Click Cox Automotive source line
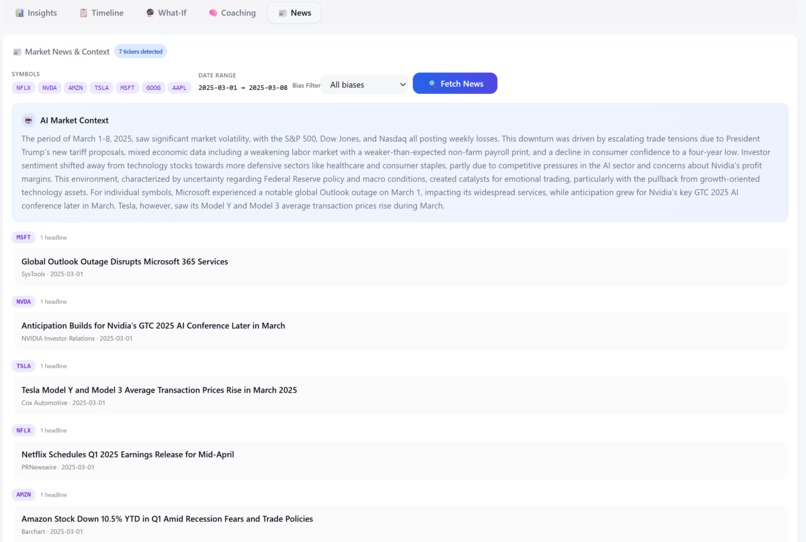The height and width of the screenshot is (542, 806). pos(63,403)
